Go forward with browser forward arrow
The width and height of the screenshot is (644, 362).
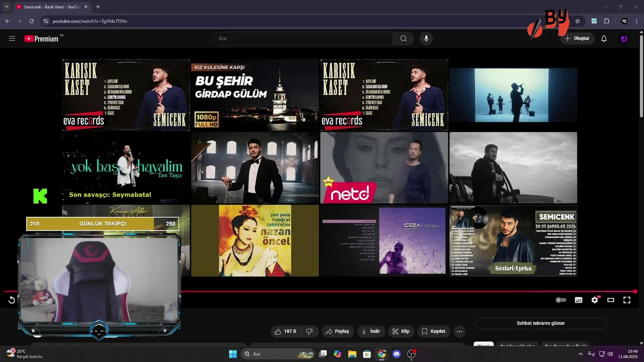point(19,21)
